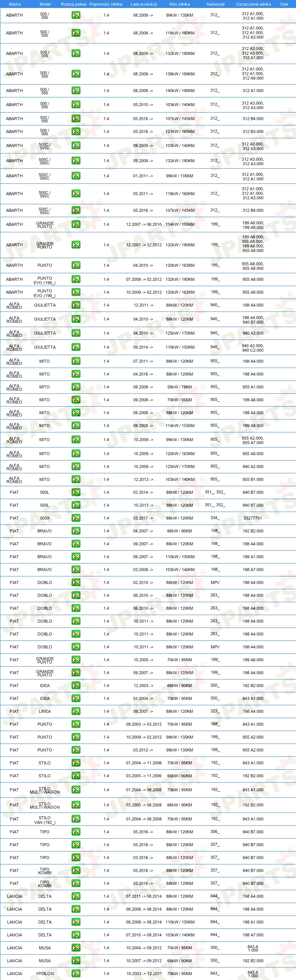Click the engine codes 955 A2.000, 955 A7.000

[x=253, y=440]
